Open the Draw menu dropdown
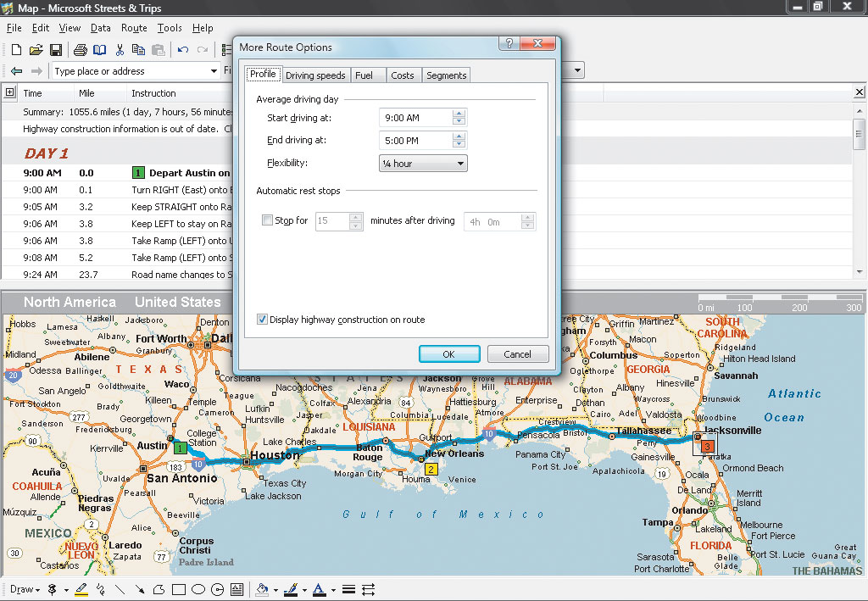Viewport: 868px width, 601px height. coord(25,589)
